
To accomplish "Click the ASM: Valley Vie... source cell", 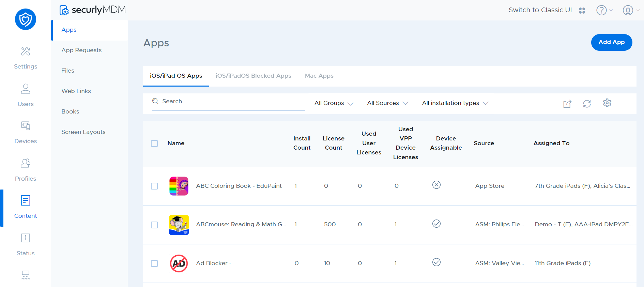I will (500, 263).
